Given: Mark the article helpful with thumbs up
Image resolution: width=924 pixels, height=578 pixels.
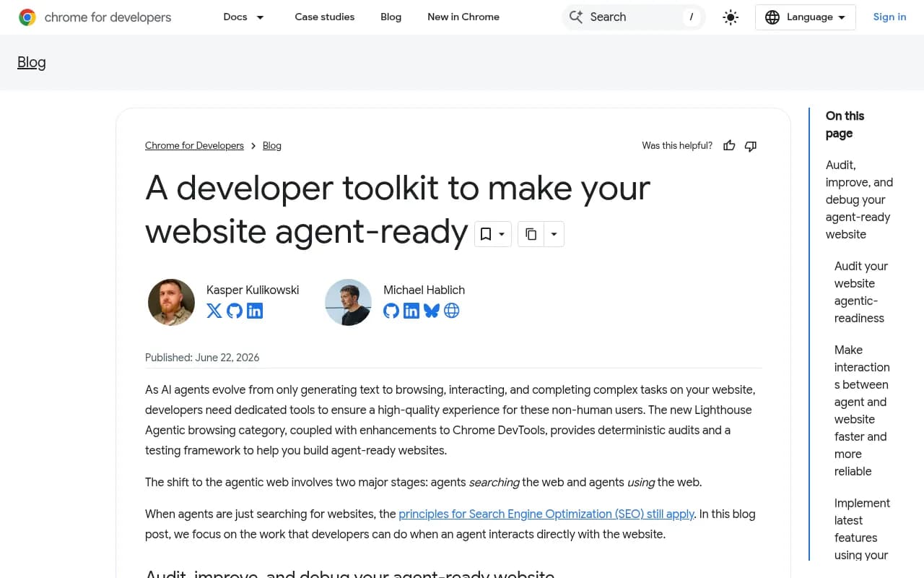Looking at the screenshot, I should 729,146.
